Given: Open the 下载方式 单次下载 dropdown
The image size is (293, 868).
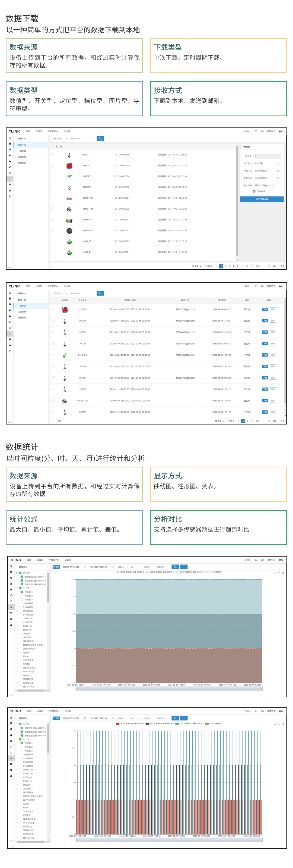Looking at the screenshot, I should tap(267, 163).
